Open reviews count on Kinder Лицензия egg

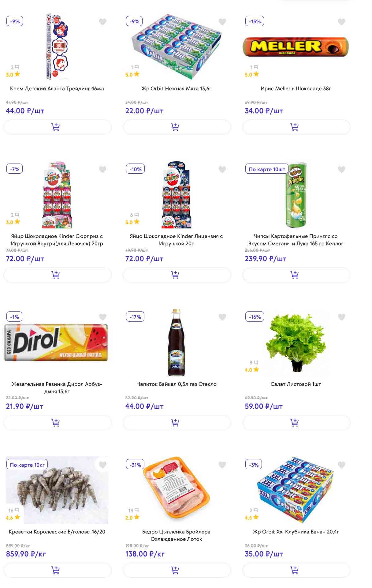click(134, 215)
